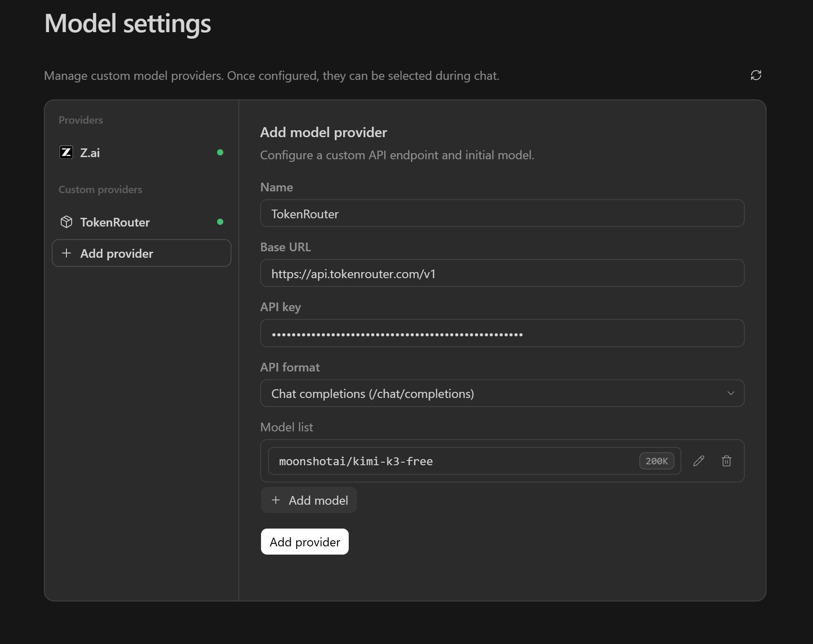Click the API format label
This screenshot has height=644, width=813.
tap(290, 367)
